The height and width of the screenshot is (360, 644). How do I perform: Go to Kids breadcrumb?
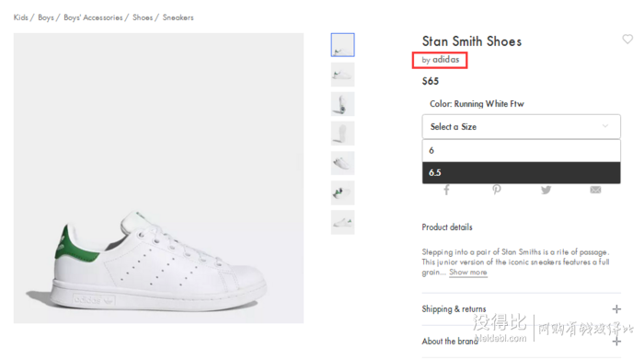pyautogui.click(x=20, y=17)
